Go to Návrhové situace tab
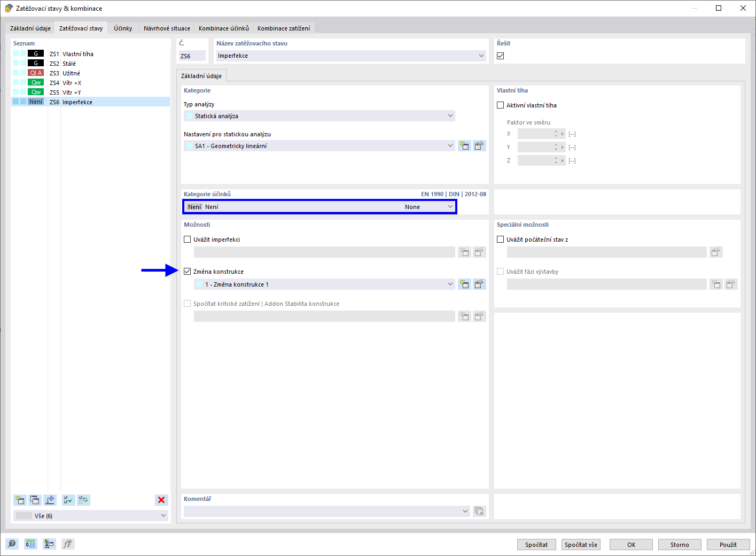The height and width of the screenshot is (556, 756). [167, 28]
